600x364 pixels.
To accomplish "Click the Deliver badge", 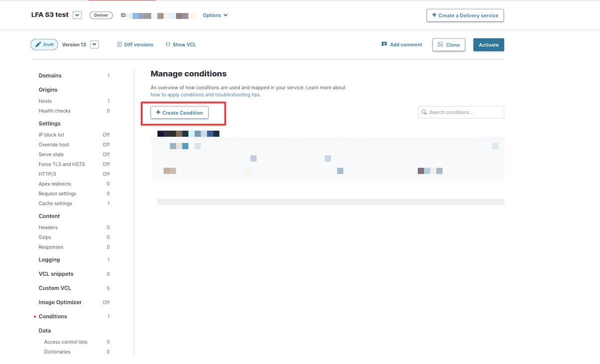I will (x=101, y=15).
